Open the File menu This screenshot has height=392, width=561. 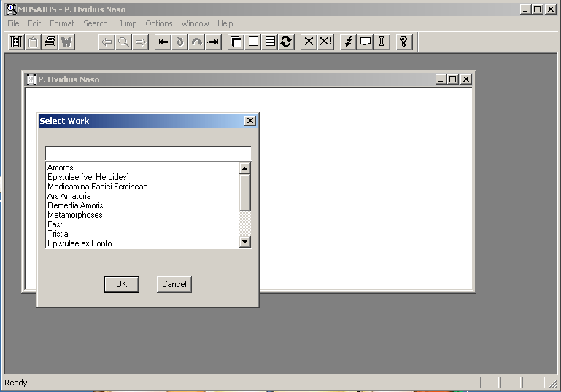(13, 23)
